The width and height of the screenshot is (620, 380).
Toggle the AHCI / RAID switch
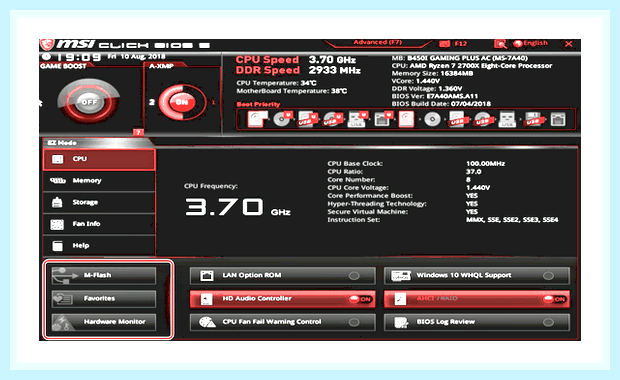554,299
